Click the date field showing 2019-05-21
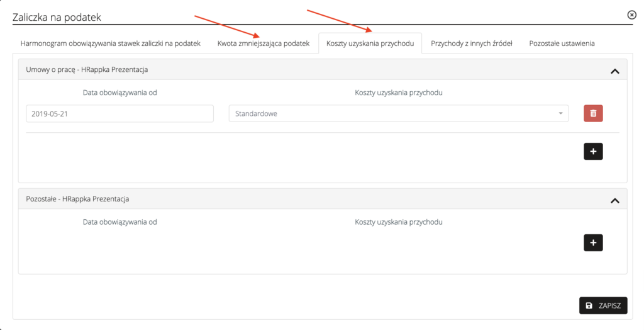This screenshot has width=644, height=330. (120, 113)
